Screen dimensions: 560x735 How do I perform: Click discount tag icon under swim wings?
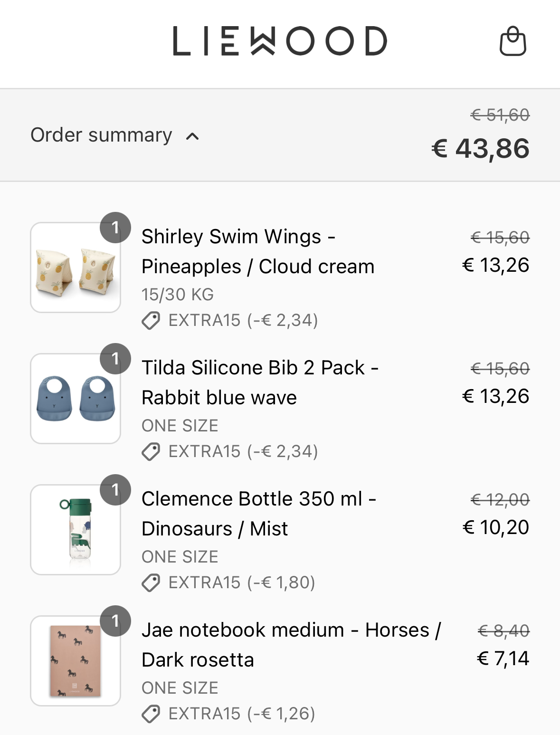[151, 321]
